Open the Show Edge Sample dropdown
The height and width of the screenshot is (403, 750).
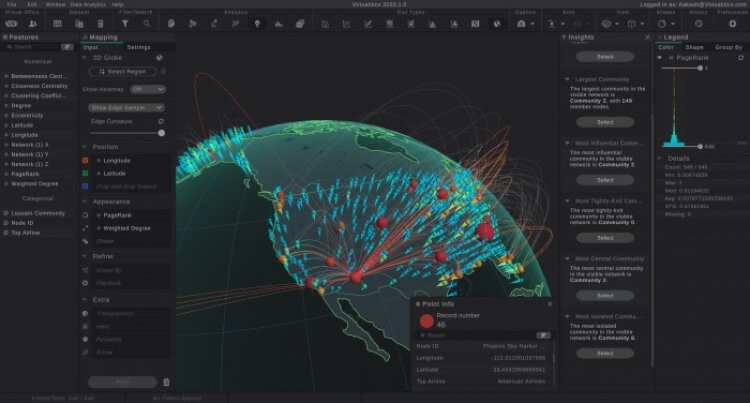[x=126, y=108]
